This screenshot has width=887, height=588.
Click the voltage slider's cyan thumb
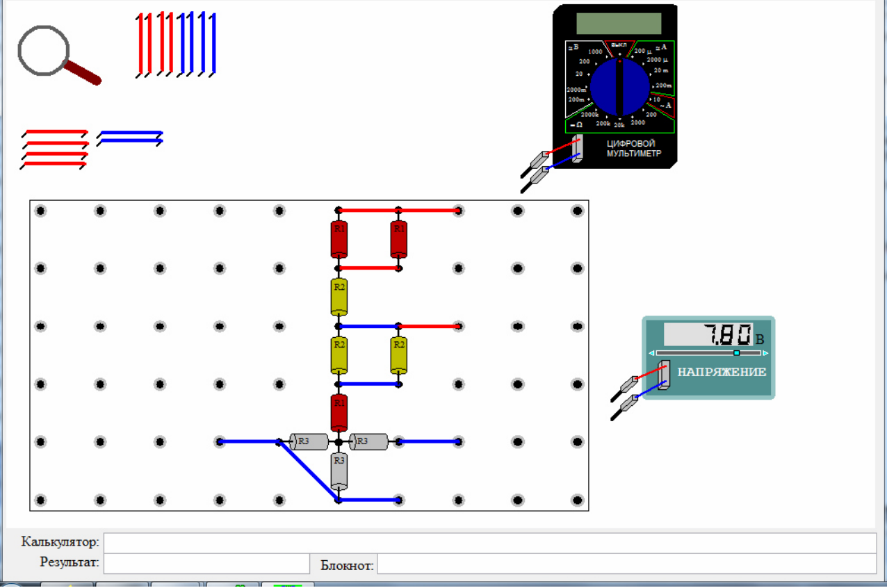[x=737, y=353]
